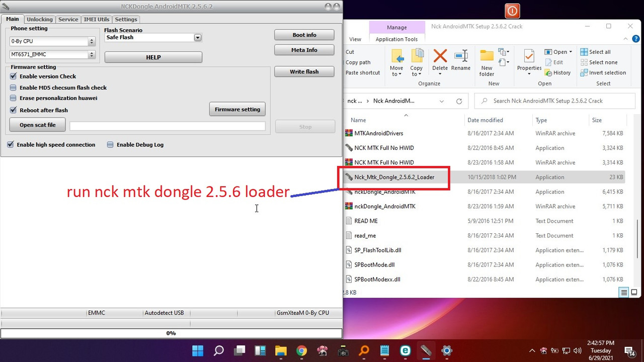Open Task View on taskbar
Image resolution: width=644 pixels, height=362 pixels.
[x=239, y=350]
